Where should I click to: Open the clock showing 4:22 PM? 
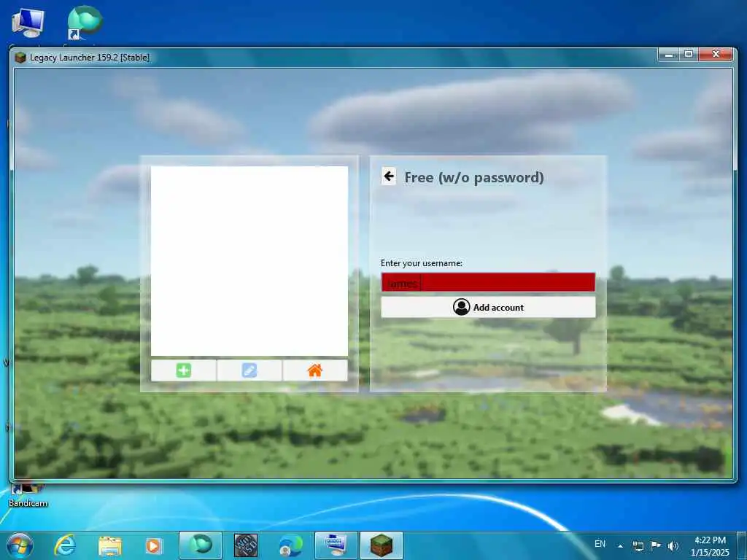[710, 545]
